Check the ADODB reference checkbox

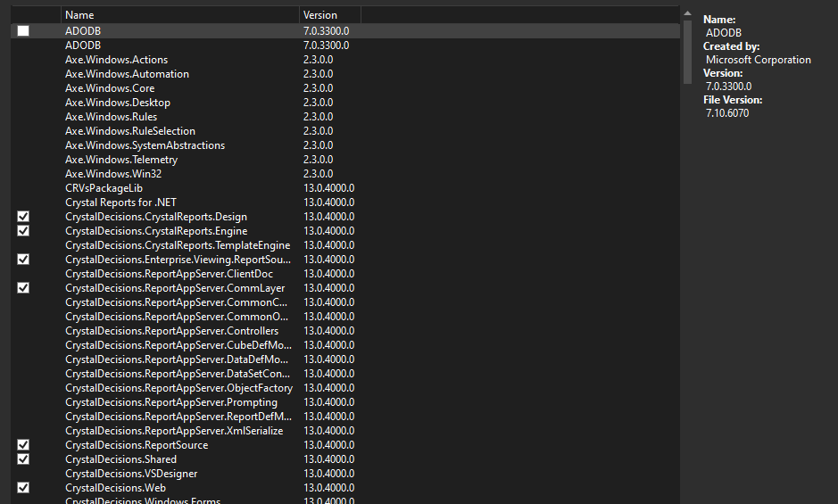23,31
